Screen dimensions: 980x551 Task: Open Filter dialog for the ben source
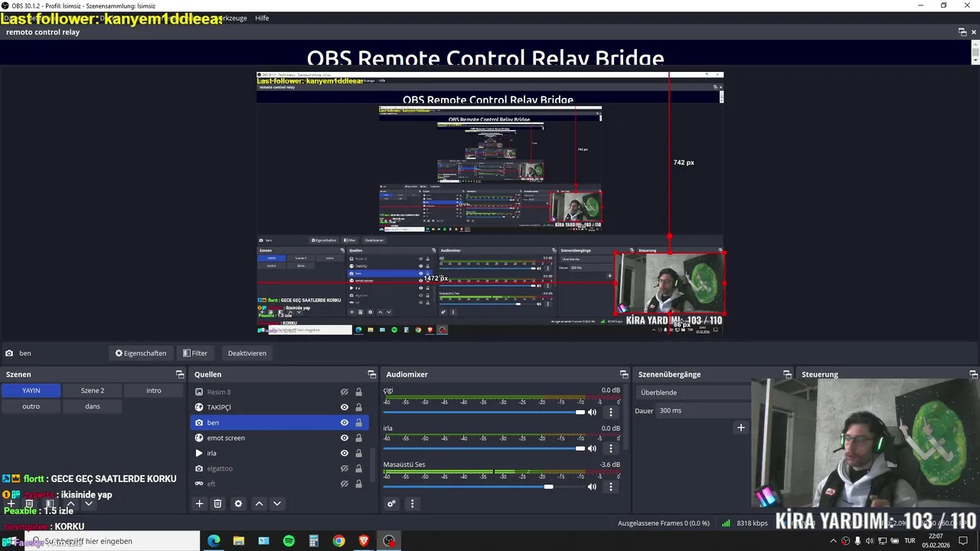tap(195, 353)
